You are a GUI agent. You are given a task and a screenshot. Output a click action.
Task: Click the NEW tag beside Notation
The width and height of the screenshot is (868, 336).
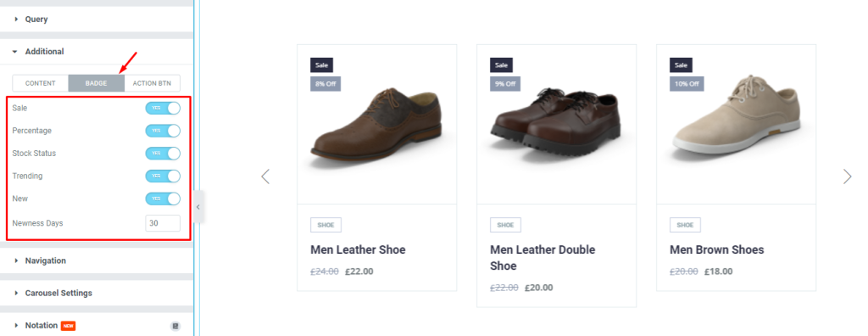(x=68, y=326)
